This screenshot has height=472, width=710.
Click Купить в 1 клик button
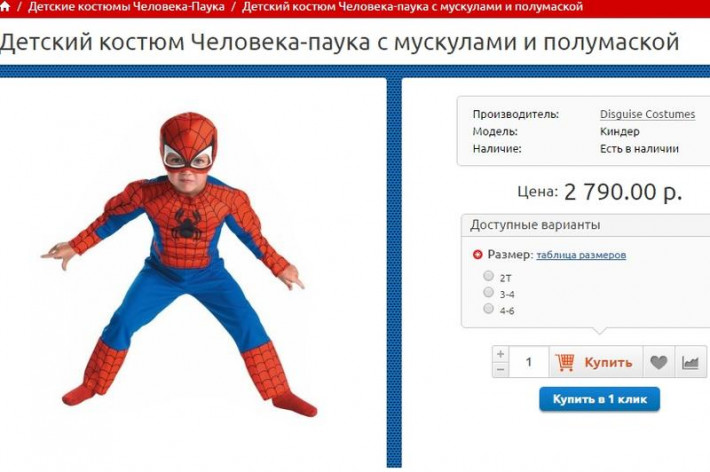click(599, 399)
